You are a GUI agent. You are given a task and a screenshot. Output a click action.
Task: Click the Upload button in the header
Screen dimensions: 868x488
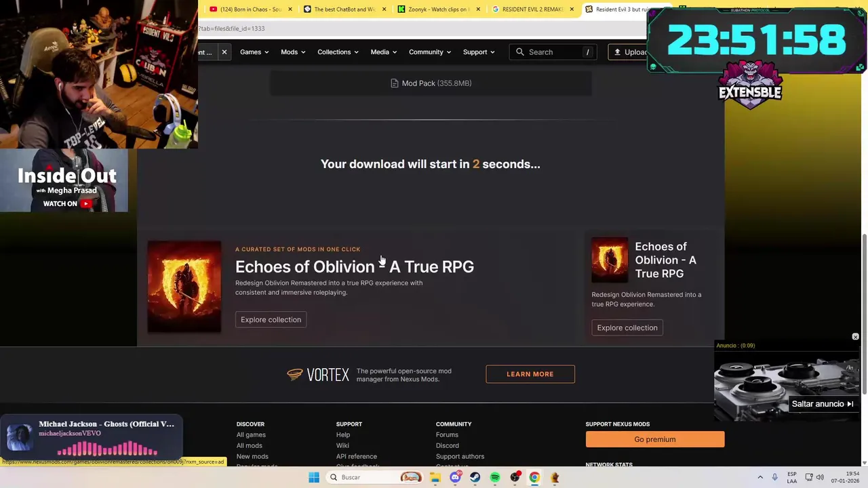[x=629, y=52]
